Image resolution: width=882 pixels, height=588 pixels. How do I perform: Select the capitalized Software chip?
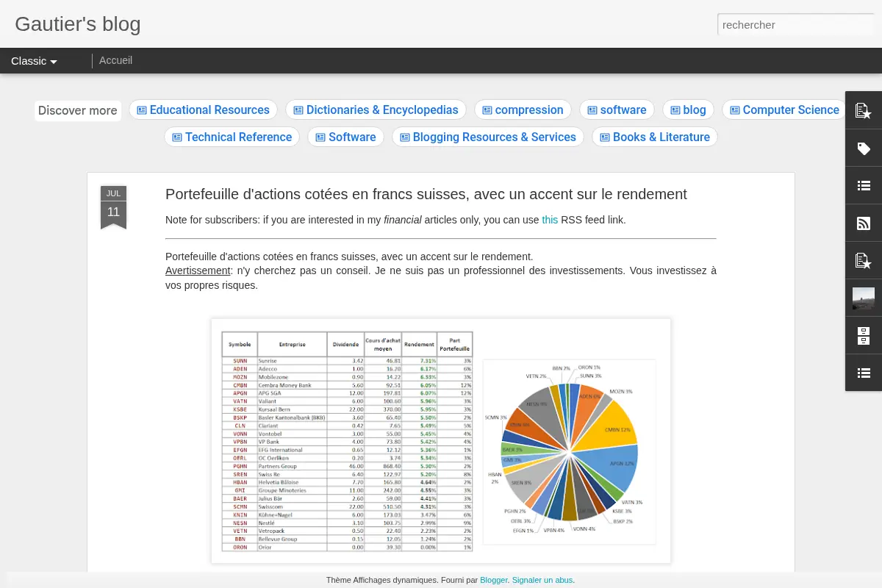click(345, 137)
